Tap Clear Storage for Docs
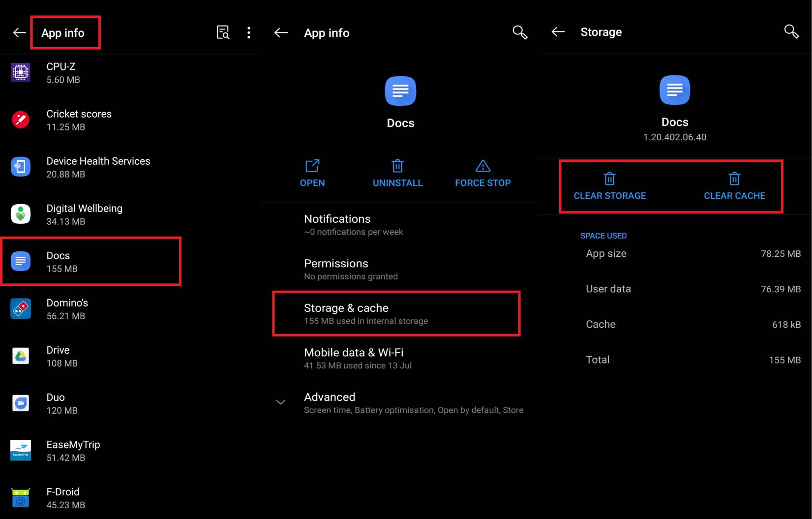This screenshot has width=812, height=519. pos(610,186)
